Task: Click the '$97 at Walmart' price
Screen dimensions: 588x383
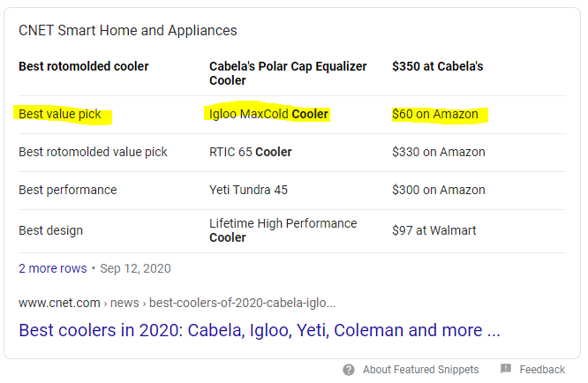Action: pyautogui.click(x=433, y=230)
